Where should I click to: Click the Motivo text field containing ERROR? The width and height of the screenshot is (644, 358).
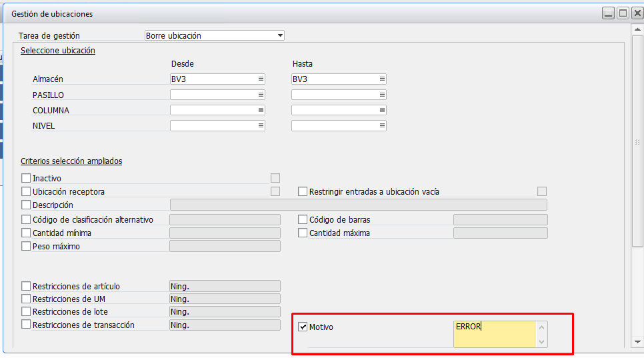pyautogui.click(x=493, y=333)
